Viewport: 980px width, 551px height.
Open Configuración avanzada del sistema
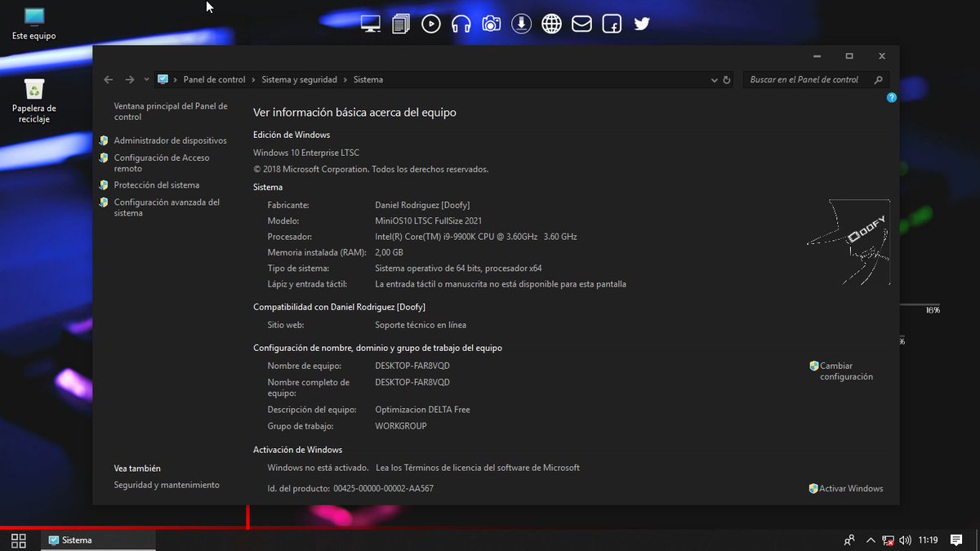click(x=167, y=207)
